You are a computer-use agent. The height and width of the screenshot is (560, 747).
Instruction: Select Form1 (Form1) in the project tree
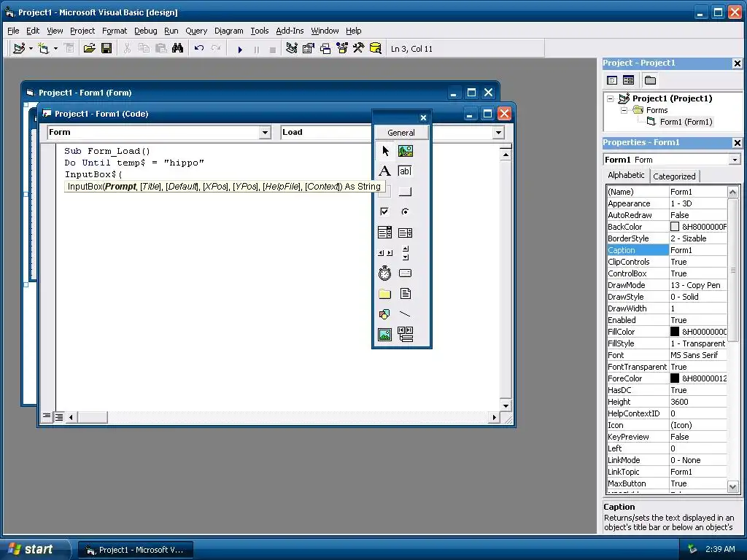click(686, 122)
